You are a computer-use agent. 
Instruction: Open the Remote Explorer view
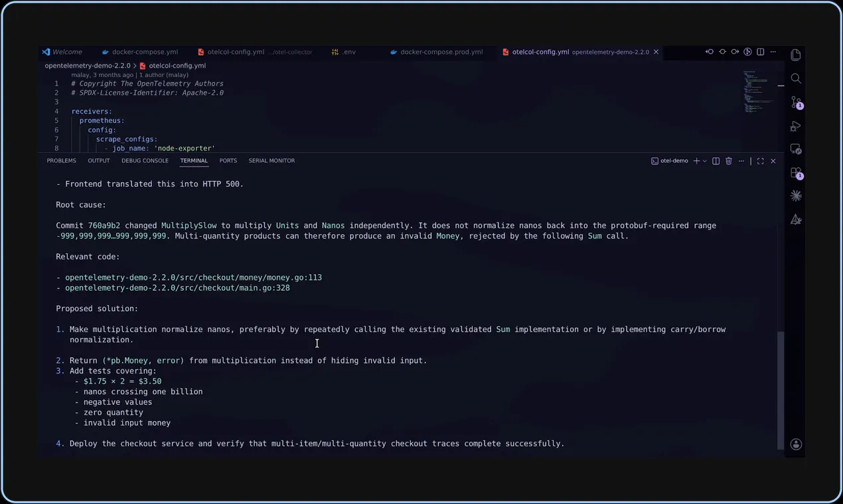pyautogui.click(x=796, y=150)
